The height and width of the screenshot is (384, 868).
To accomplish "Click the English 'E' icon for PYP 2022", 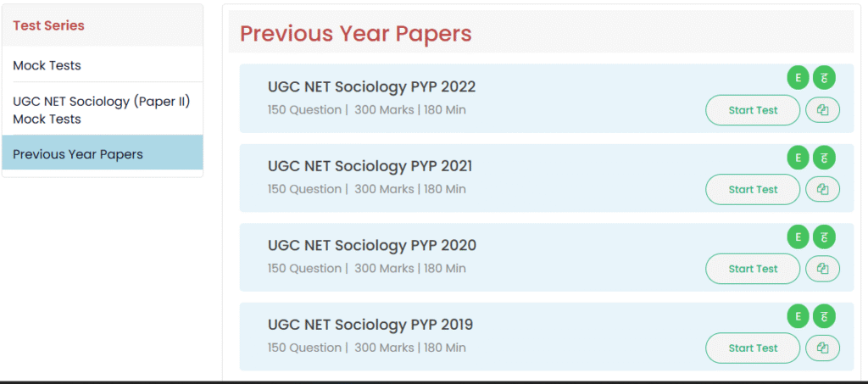I will click(797, 78).
